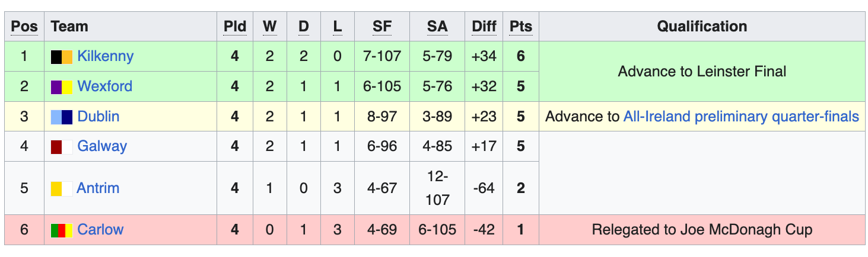Click the Team column header
This screenshot has width=868, height=257.
[69, 27]
